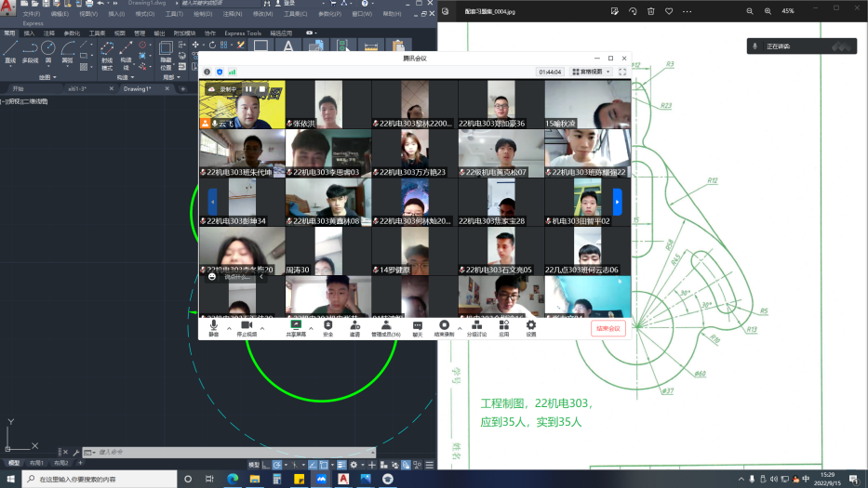This screenshot has height=488, width=868.
Task: Stop video in Tencent Meeting toolbar
Action: [x=247, y=328]
